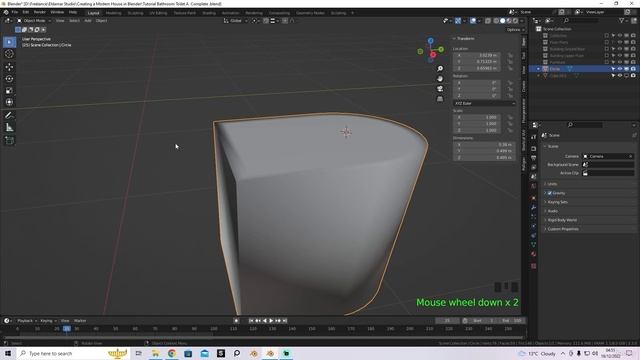This screenshot has height=360, width=640.
Task: Open Object properties tab icon
Action: [x=533, y=198]
